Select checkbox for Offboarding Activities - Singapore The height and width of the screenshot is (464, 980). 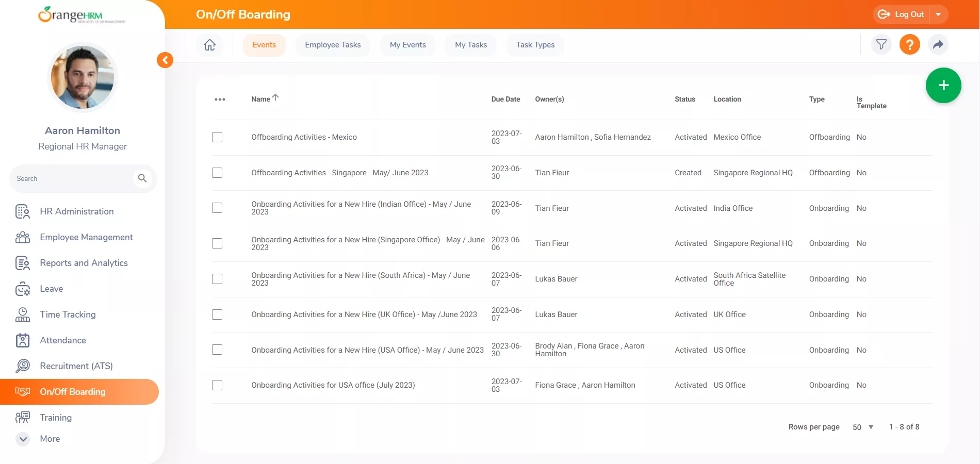coord(217,173)
